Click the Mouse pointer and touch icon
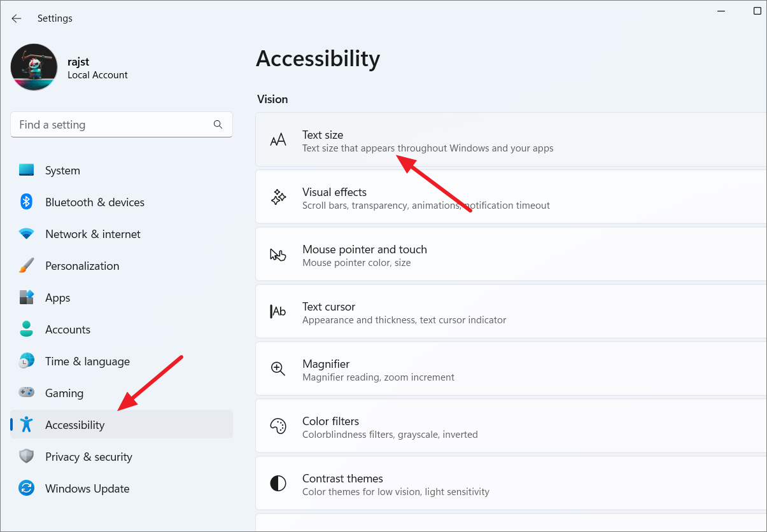This screenshot has width=767, height=532. pyautogui.click(x=278, y=255)
